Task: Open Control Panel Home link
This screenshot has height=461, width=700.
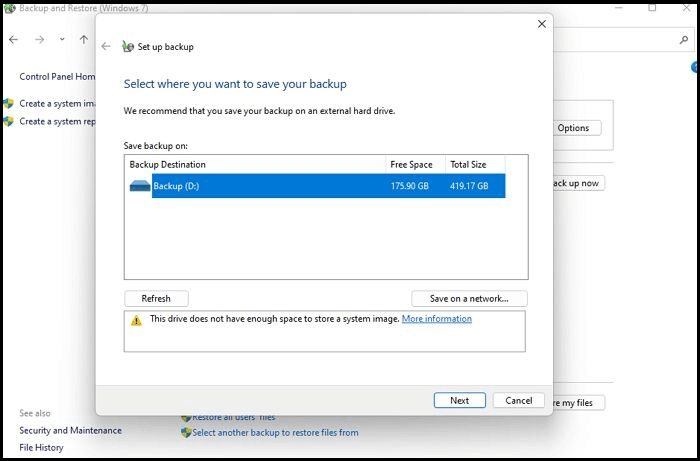Action: (57, 77)
